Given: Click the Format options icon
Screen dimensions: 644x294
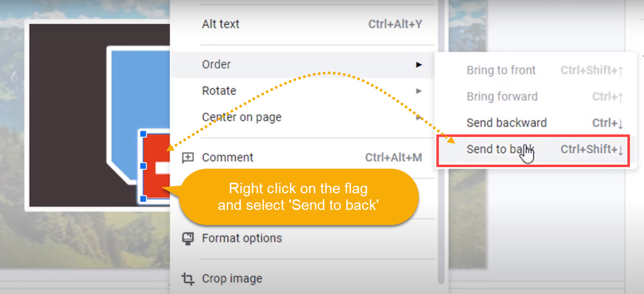Looking at the screenshot, I should tap(188, 238).
